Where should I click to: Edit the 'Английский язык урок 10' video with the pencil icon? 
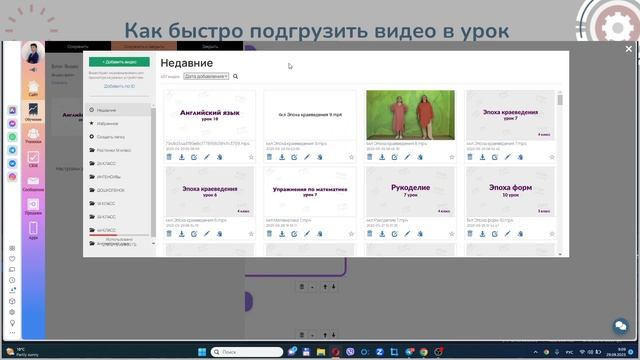[207, 157]
